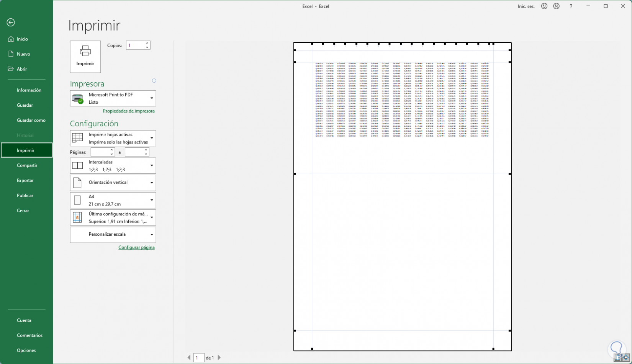Open the Intercaladas collation dropdown
The image size is (632, 364).
point(113,166)
